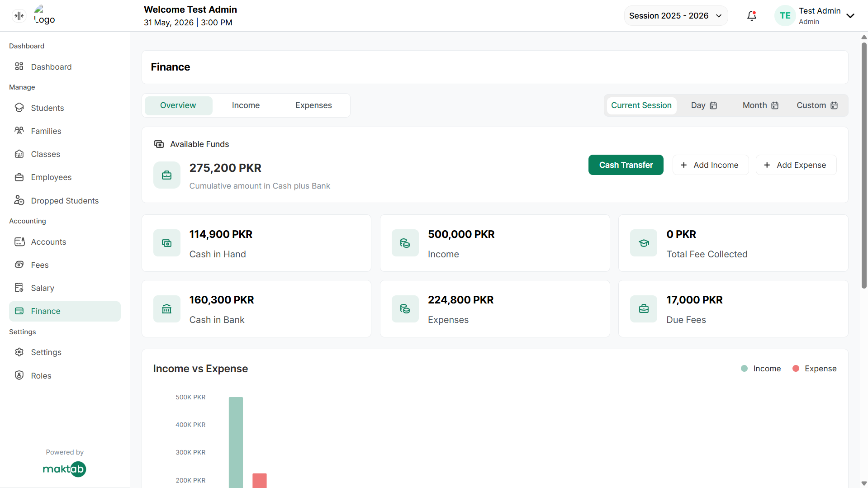Click the 17,000 PKR Due Fees value
Screen dimensions: 868x488
pyautogui.click(x=694, y=300)
